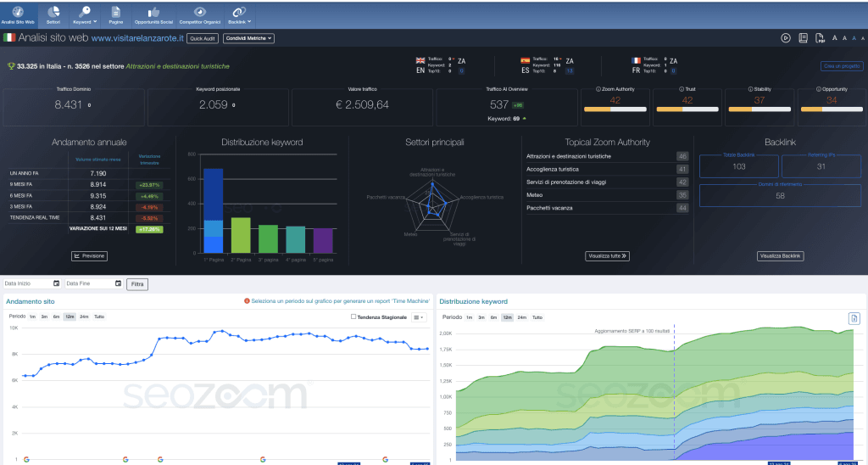Screen dimensions: 868x465
Task: Click the Trust info icon
Action: click(x=681, y=89)
